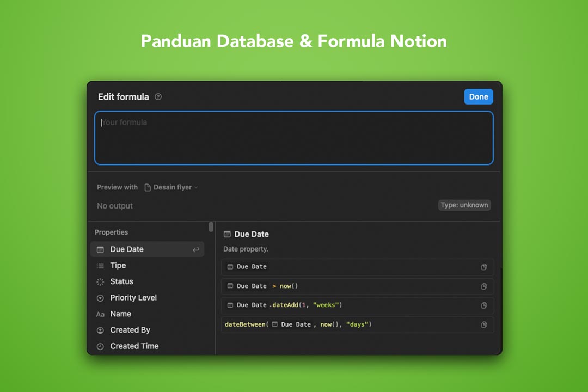Click the Priority Level dropdown-circle icon
This screenshot has width=588, height=392.
point(100,298)
